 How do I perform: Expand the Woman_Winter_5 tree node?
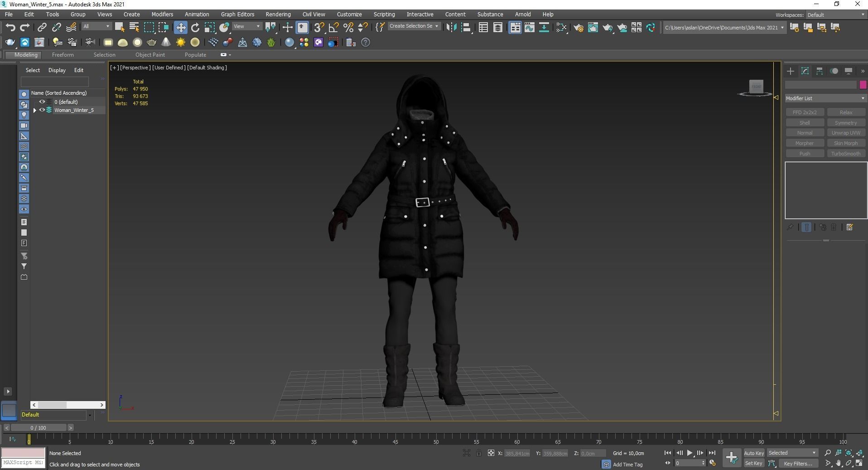click(x=35, y=110)
